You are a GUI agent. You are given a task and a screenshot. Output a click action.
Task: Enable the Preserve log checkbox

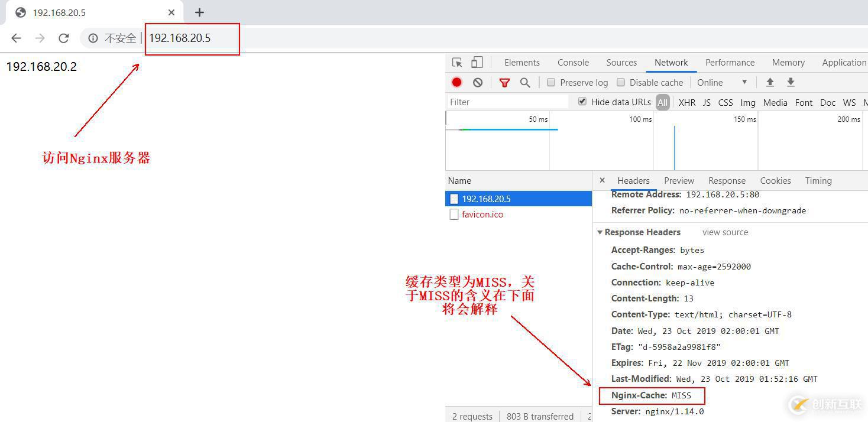click(550, 82)
